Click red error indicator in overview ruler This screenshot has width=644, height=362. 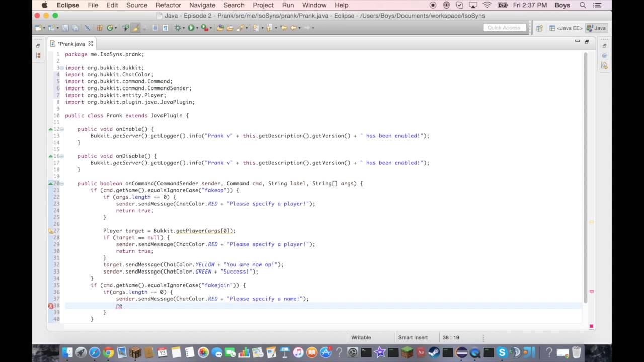(592, 291)
